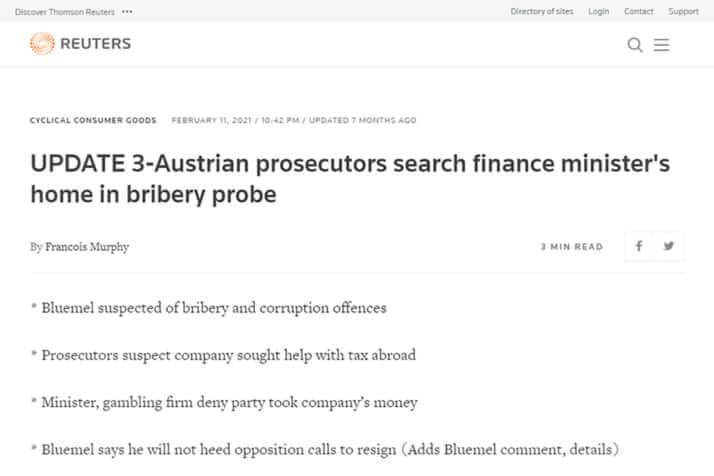Click the February 11, 2021 timestamp
The width and height of the screenshot is (714, 476).
tap(211, 120)
